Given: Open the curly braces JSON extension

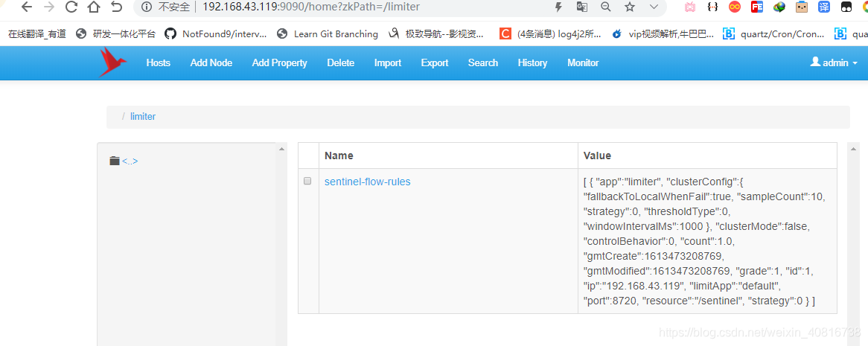Looking at the screenshot, I should [713, 7].
